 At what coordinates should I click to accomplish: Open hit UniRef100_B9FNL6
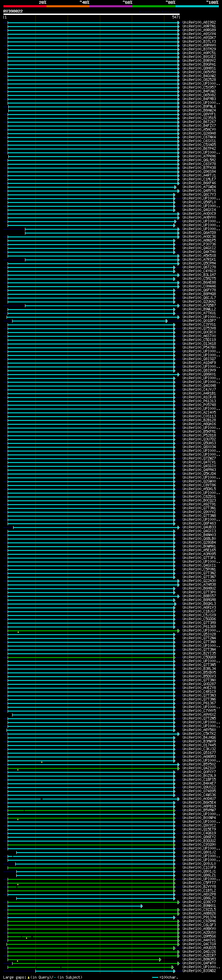pos(199,106)
